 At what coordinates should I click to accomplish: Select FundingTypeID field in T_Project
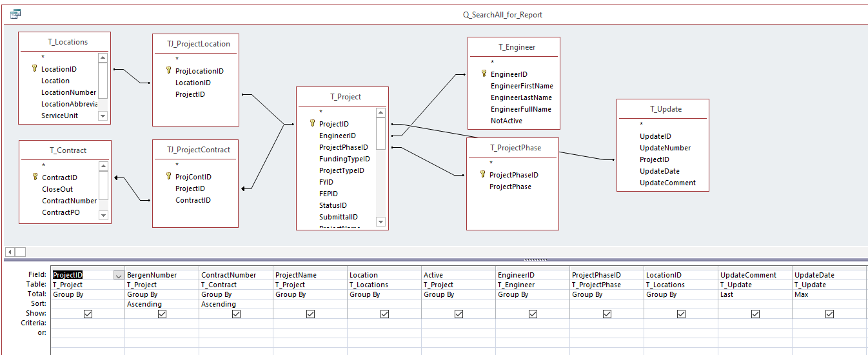[344, 159]
